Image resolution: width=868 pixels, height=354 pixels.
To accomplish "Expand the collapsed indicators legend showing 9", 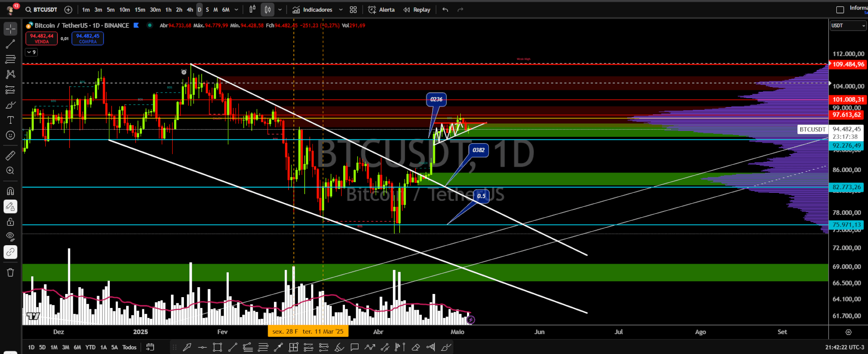I will (31, 52).
